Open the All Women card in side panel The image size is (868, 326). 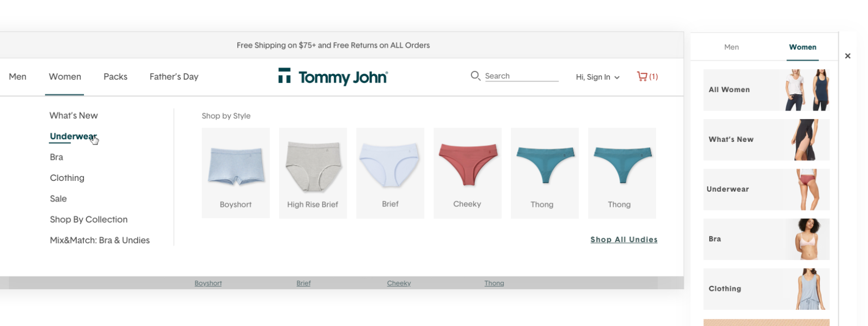[766, 90]
